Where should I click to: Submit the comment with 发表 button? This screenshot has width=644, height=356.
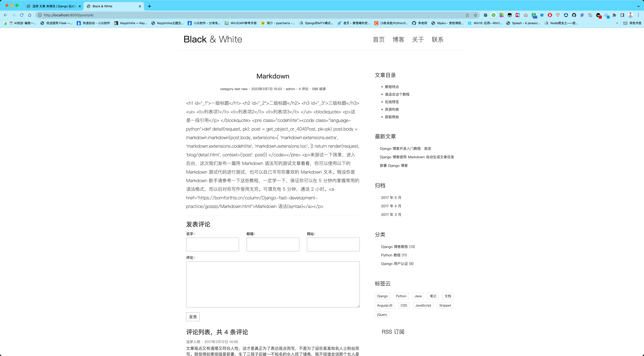[x=193, y=317]
